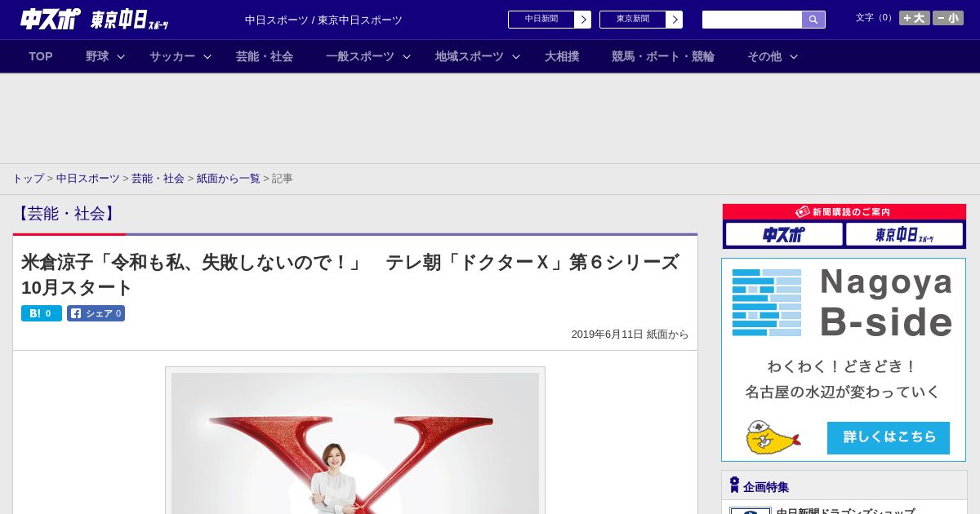
Task: Click the date text 2019年6月11日 紙面から
Action: pos(630,335)
